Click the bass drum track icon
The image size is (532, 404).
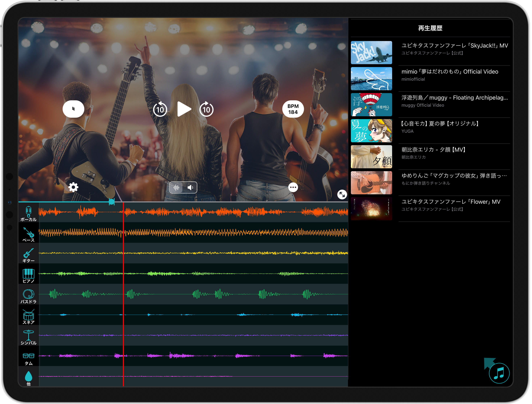28,294
